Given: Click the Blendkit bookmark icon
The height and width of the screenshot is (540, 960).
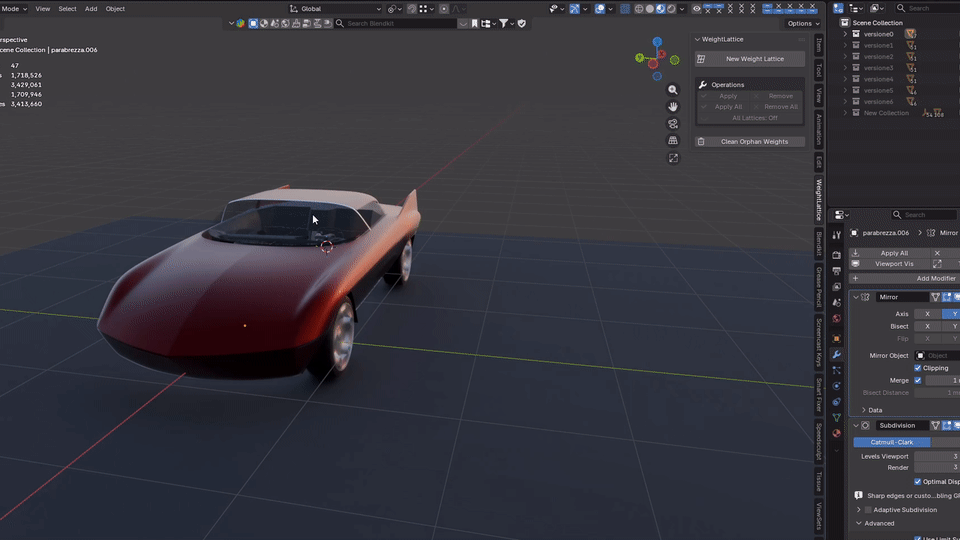Looking at the screenshot, I should coord(474,23).
